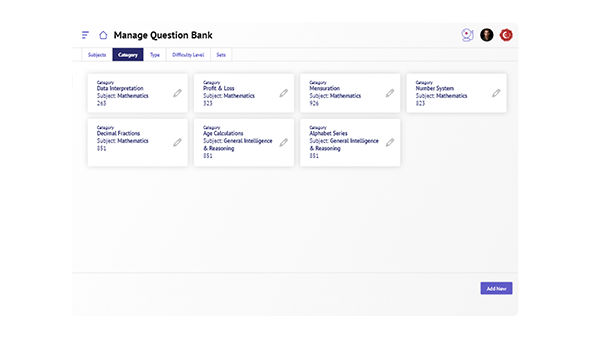Click the red circular logo icon
590x360 pixels.
pos(506,35)
